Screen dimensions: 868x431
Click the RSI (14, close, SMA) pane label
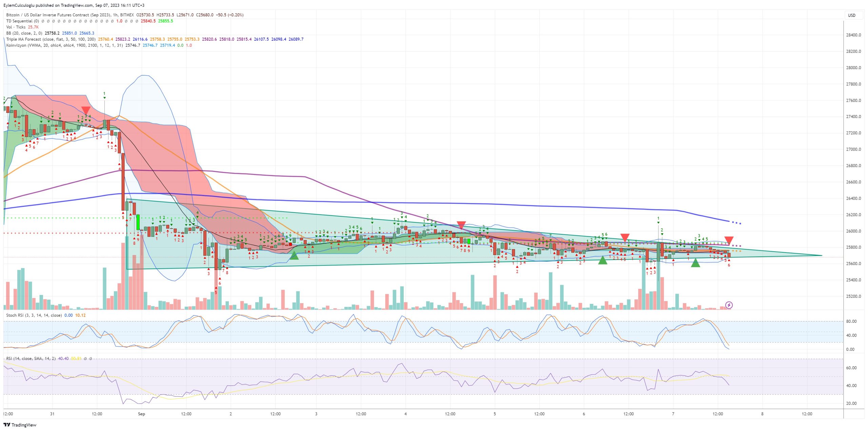31,358
